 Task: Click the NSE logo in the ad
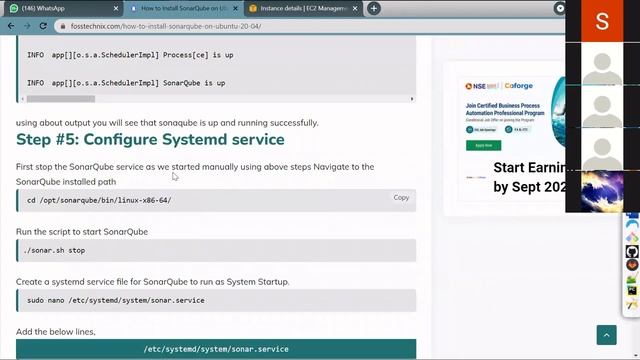click(481, 86)
